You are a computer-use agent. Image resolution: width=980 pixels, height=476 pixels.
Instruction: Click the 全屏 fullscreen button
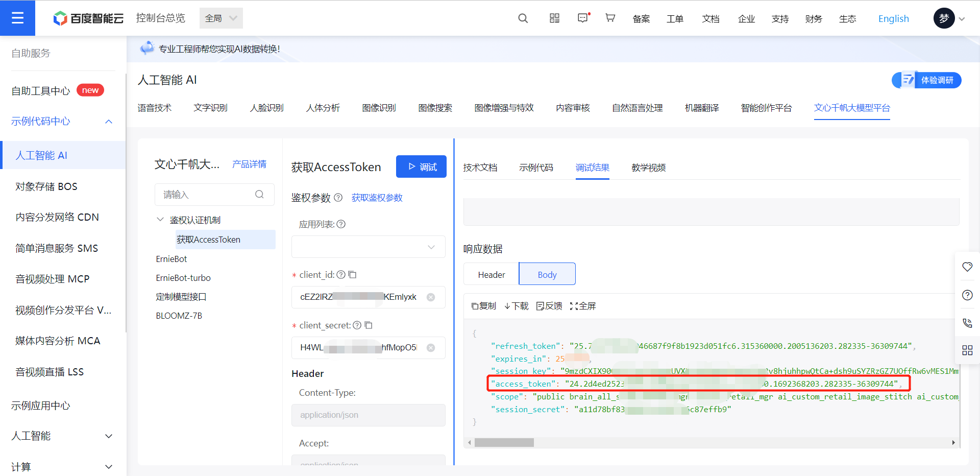(x=583, y=306)
